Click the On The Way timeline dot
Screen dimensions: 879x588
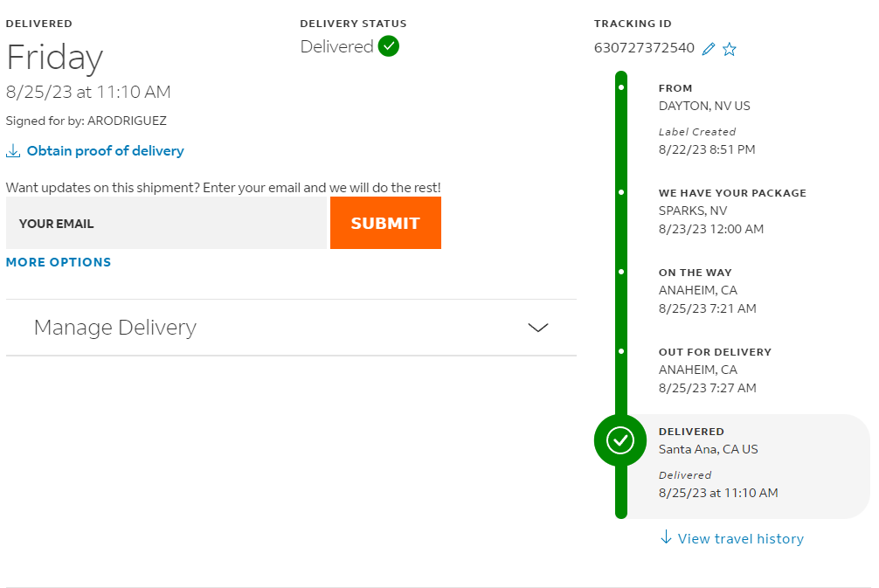point(621,272)
